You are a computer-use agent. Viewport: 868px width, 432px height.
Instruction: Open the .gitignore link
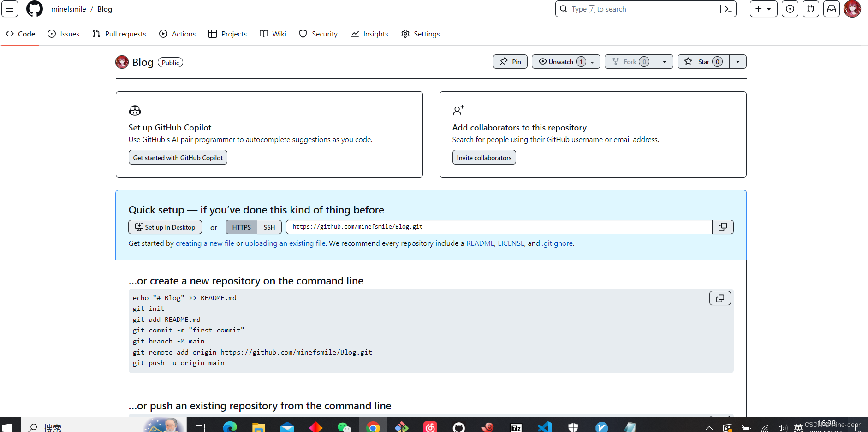coord(557,243)
